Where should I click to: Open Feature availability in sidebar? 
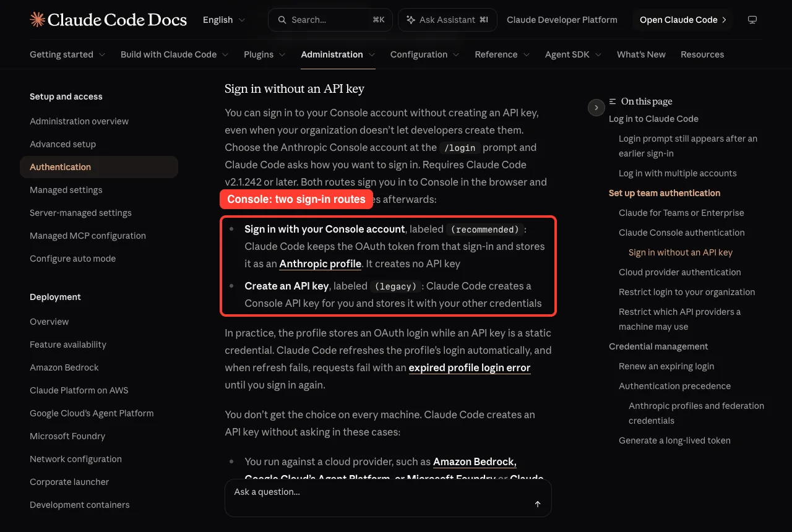(68, 345)
